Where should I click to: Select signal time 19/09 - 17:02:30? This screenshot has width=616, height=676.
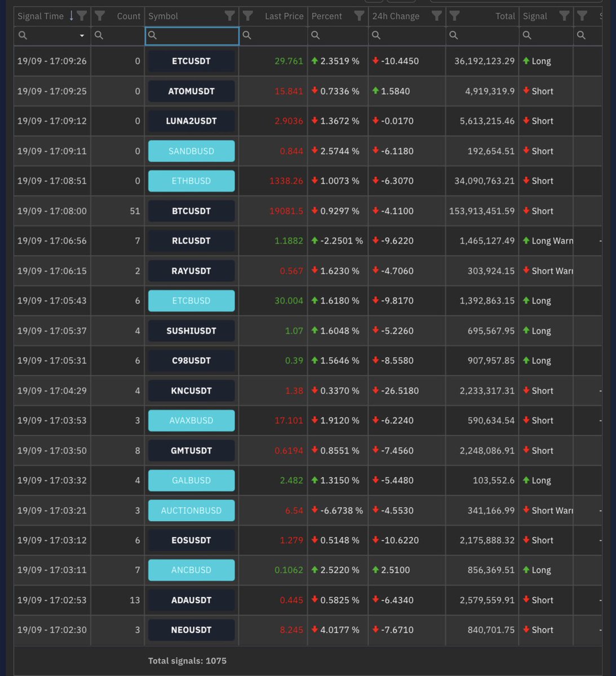[52, 630]
